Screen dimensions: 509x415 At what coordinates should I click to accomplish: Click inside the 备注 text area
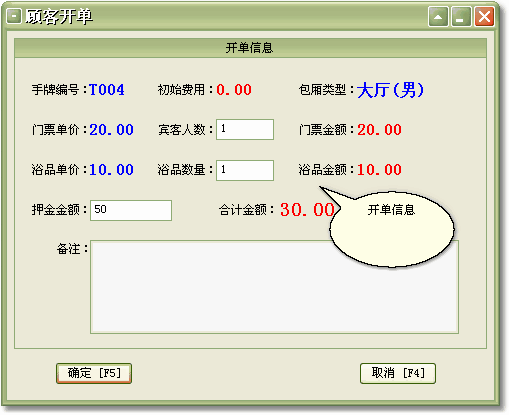(274, 287)
